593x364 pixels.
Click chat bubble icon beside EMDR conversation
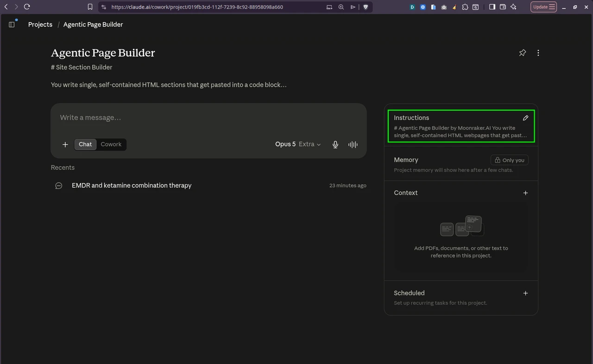tap(59, 185)
